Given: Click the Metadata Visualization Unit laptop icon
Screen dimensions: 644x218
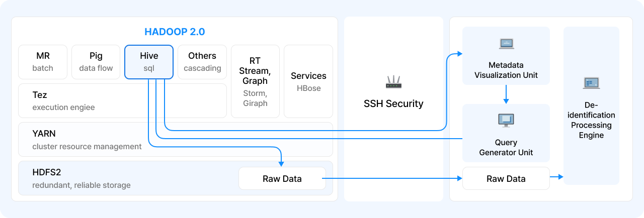Looking at the screenshot, I should pos(506,44).
